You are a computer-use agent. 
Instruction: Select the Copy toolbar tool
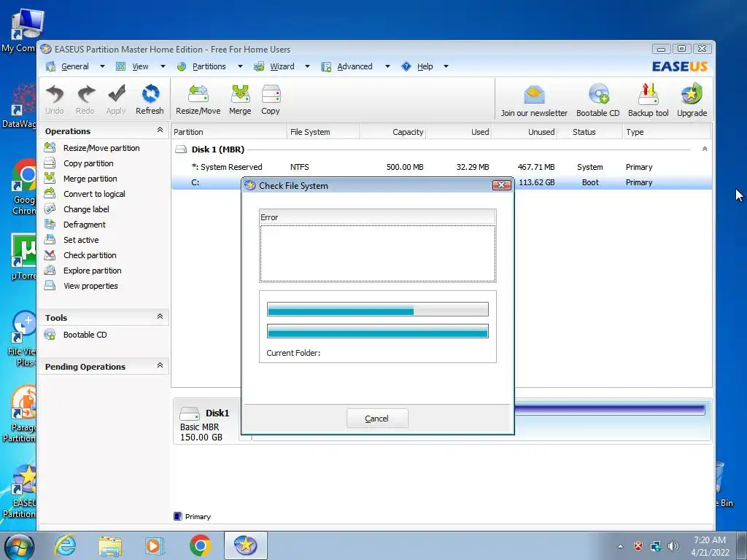coord(271,99)
